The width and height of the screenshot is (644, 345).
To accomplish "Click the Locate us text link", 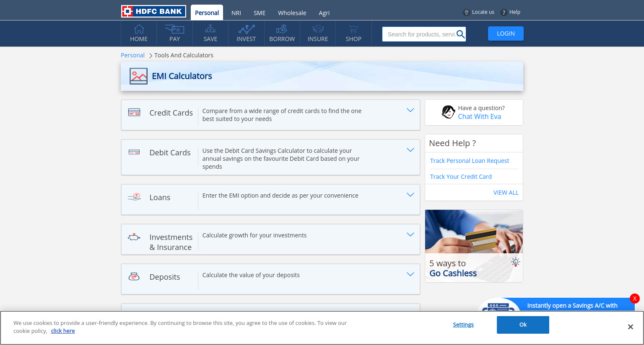I will pyautogui.click(x=483, y=12).
